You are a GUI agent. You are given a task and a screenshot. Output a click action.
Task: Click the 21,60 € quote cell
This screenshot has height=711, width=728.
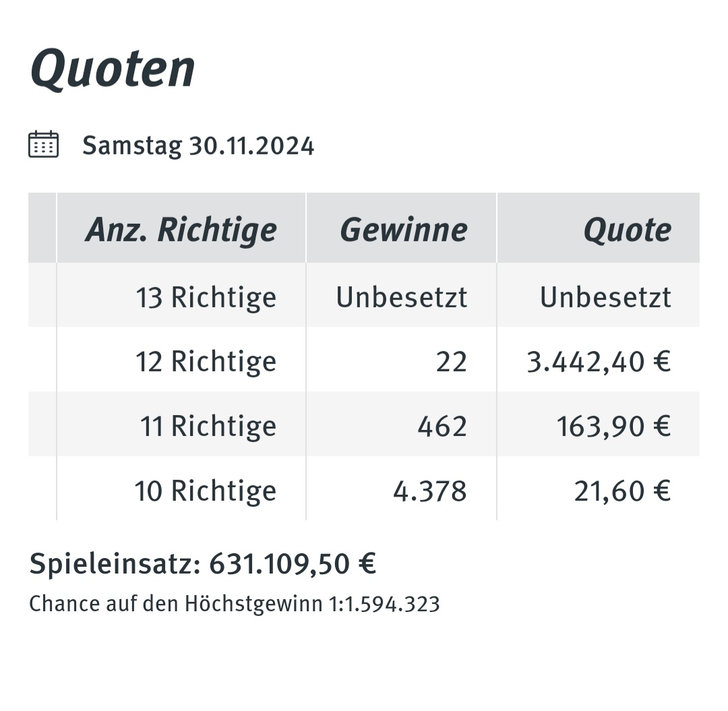pos(623,491)
